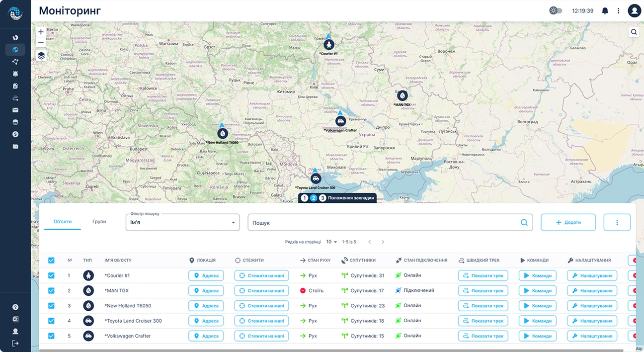Open the search filter dropdown 'Ім'я'
Screen dimensions: 644x352
tap(182, 222)
